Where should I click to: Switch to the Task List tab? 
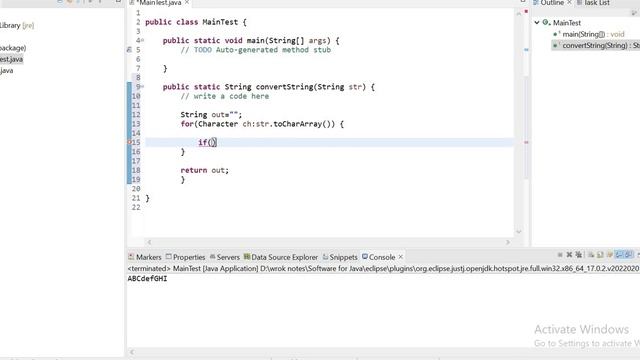[597, 3]
